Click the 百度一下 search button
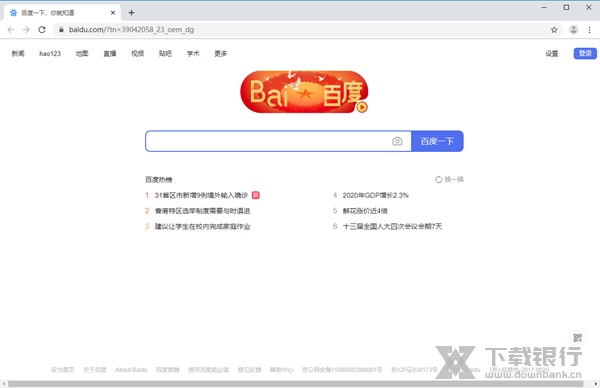 437,141
